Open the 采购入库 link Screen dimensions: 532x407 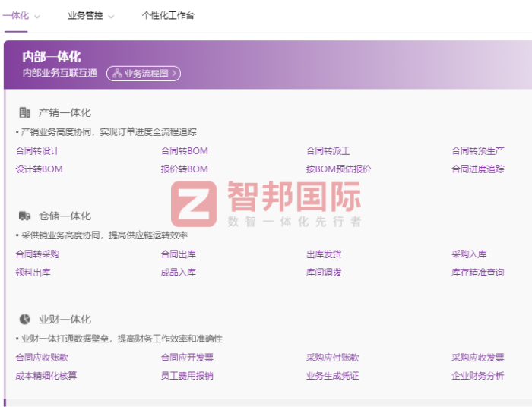click(469, 254)
